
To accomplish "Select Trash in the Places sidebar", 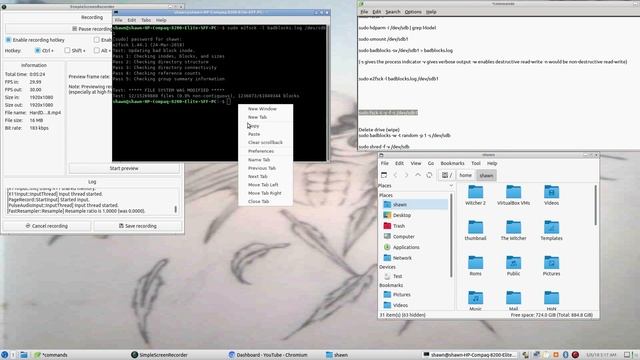I will pyautogui.click(x=415, y=226).
